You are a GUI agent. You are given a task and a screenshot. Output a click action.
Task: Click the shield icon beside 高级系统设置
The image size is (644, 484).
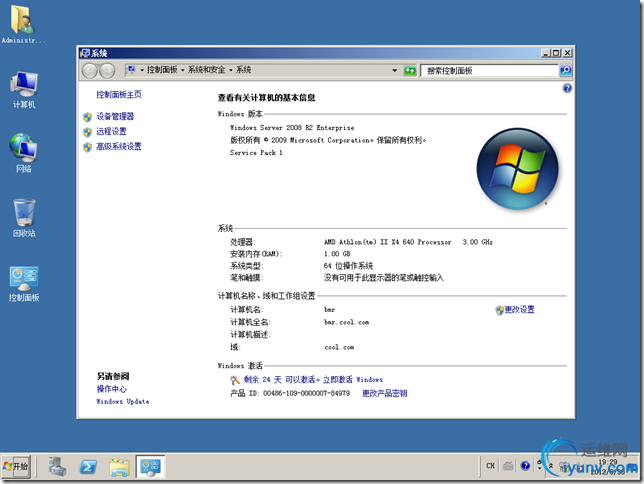tap(87, 147)
